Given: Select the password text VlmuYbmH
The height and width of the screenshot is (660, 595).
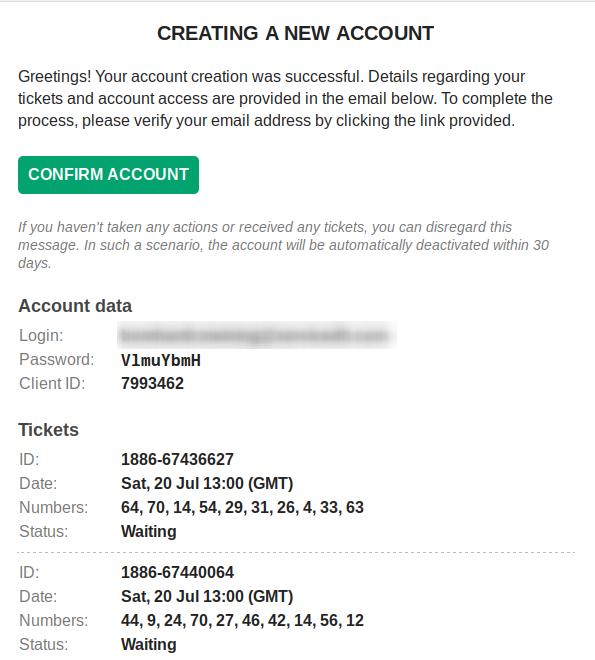Looking at the screenshot, I should click(x=161, y=360).
